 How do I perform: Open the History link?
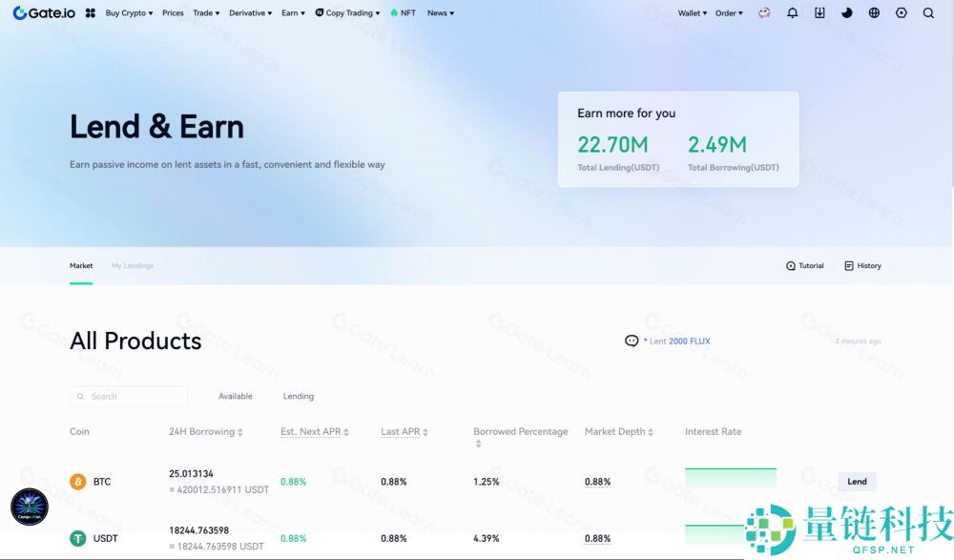point(863,266)
